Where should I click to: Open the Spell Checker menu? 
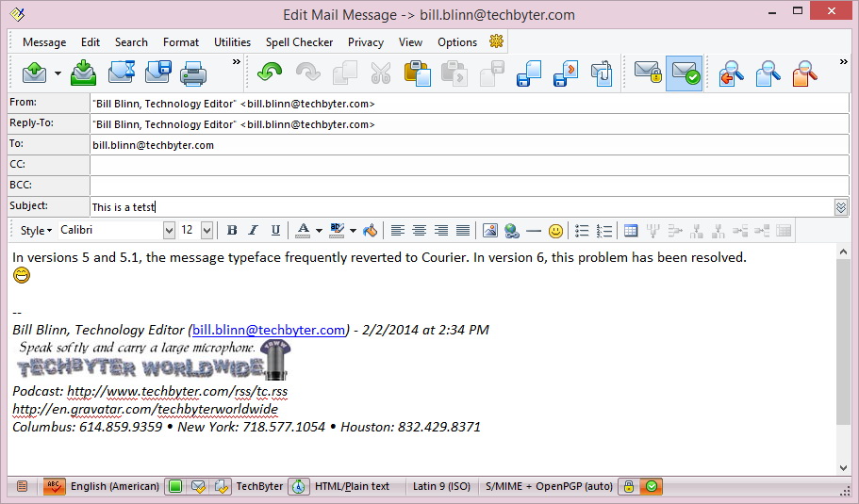[x=299, y=42]
